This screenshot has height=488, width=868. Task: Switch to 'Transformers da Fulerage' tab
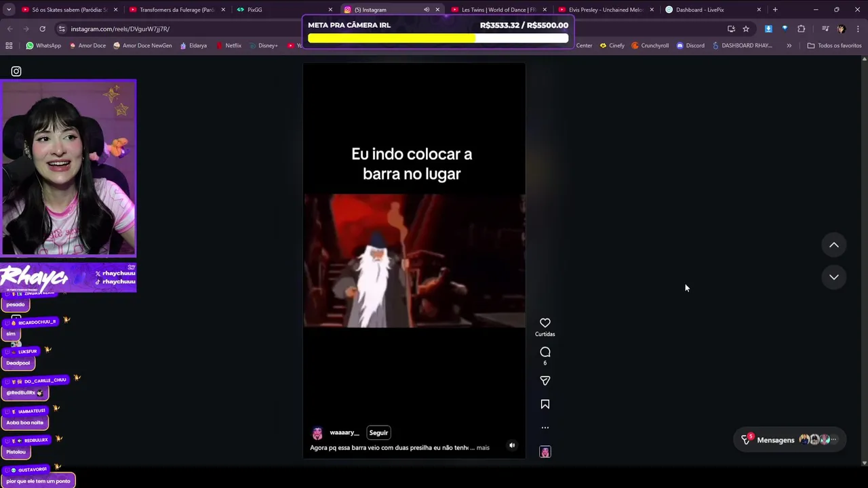coord(176,9)
